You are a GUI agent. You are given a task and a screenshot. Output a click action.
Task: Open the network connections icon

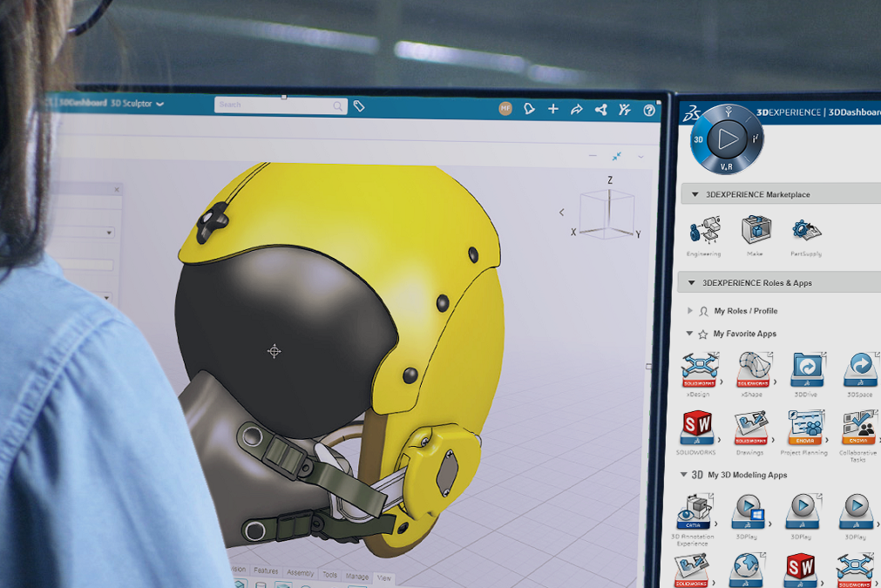(x=600, y=110)
